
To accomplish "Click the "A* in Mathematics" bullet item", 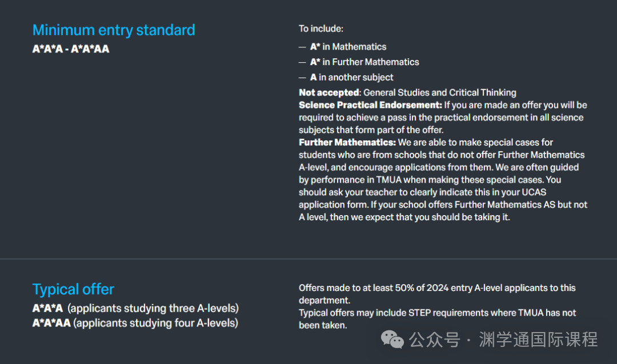I will (348, 47).
